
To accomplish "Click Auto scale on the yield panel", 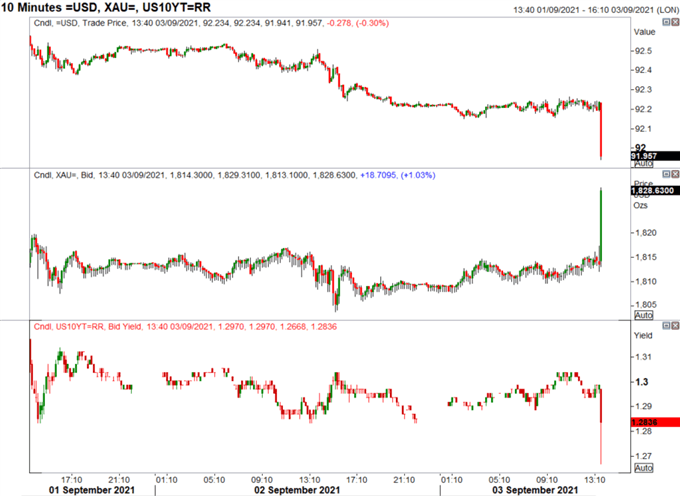I will (644, 468).
